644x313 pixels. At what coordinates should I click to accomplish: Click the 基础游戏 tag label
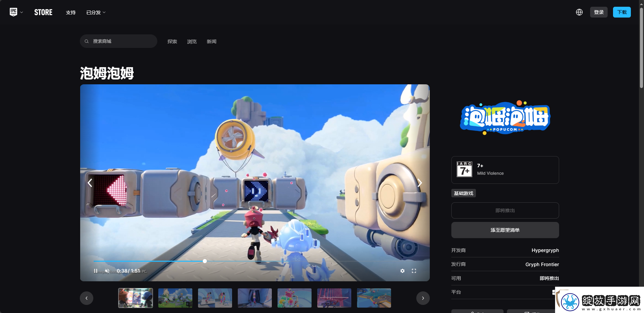[x=463, y=193]
